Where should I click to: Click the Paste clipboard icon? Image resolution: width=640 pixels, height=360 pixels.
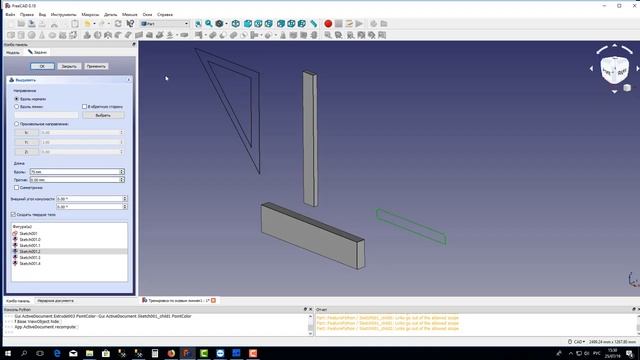75,24
